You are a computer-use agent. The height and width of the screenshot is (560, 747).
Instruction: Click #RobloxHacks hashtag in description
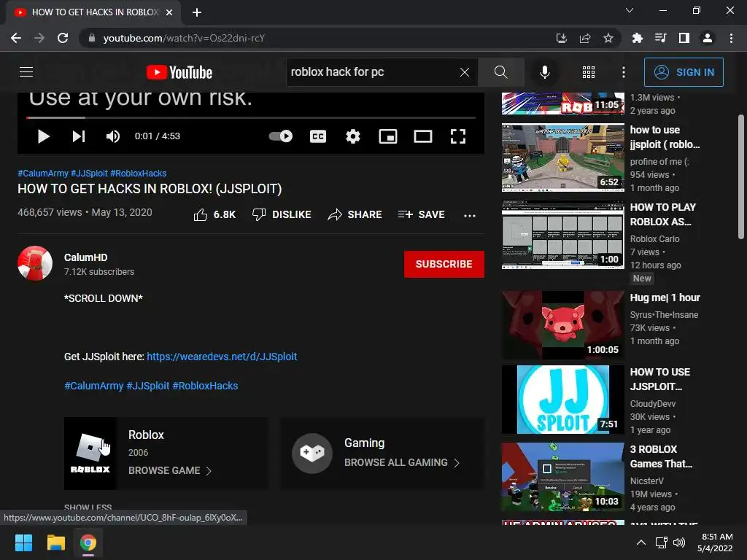pos(205,386)
